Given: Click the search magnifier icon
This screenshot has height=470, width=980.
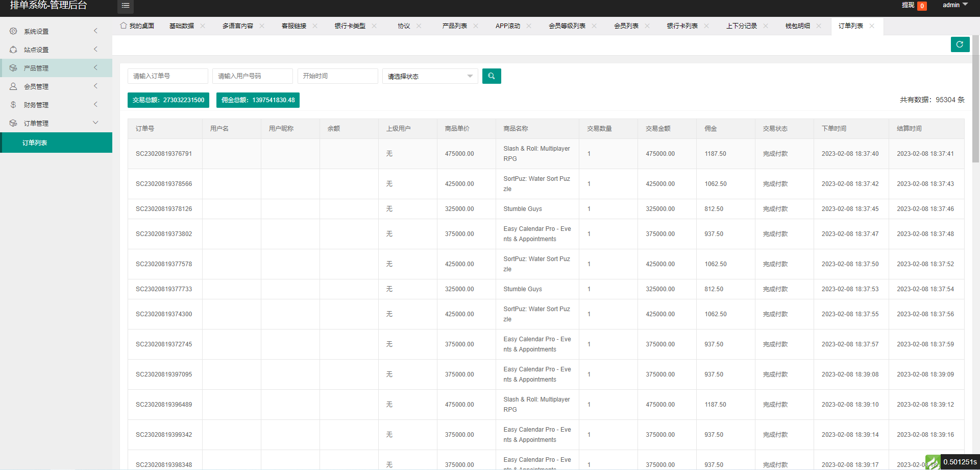Looking at the screenshot, I should pyautogui.click(x=491, y=76).
